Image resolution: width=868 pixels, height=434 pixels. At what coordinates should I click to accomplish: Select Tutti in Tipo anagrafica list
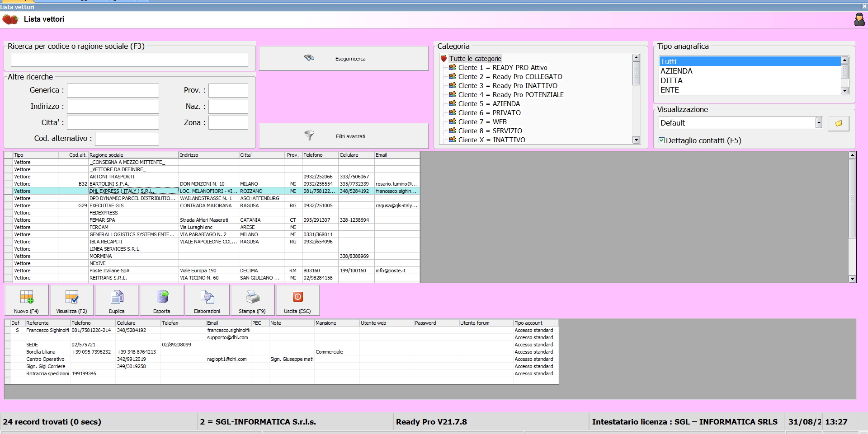coord(750,61)
